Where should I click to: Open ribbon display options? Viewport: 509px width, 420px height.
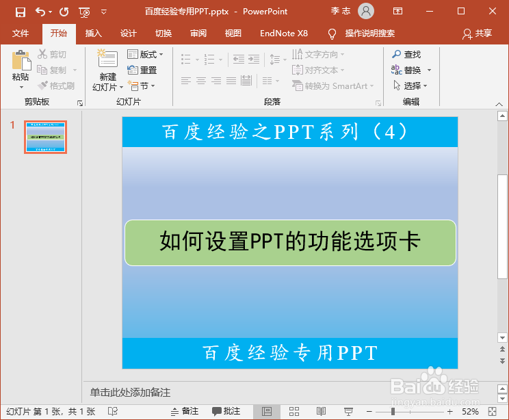[397, 12]
